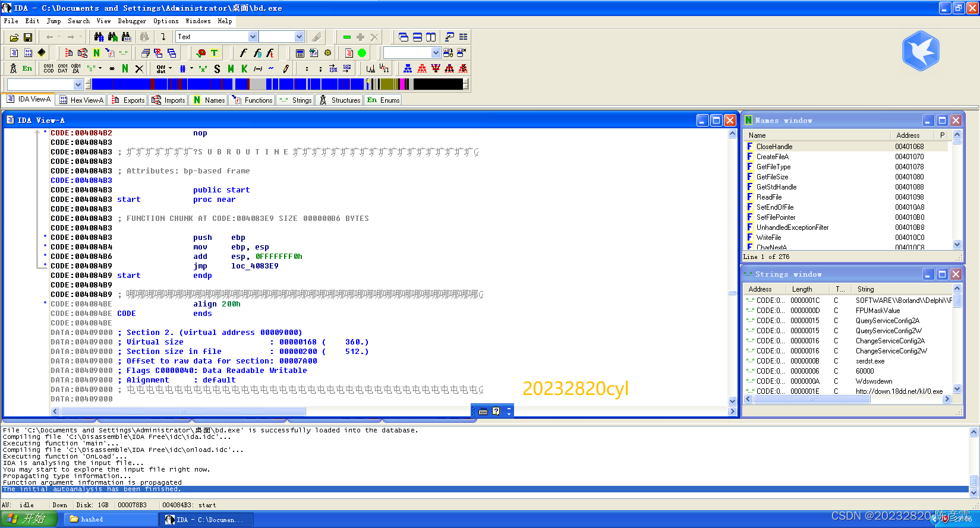The width and height of the screenshot is (980, 528).
Task: Click the keyboard icon below IDA View-A
Action: click(x=483, y=411)
